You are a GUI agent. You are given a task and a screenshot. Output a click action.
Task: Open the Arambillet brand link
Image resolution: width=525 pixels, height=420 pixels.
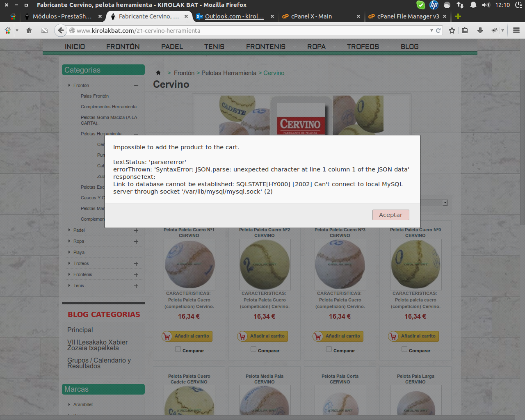click(x=83, y=404)
